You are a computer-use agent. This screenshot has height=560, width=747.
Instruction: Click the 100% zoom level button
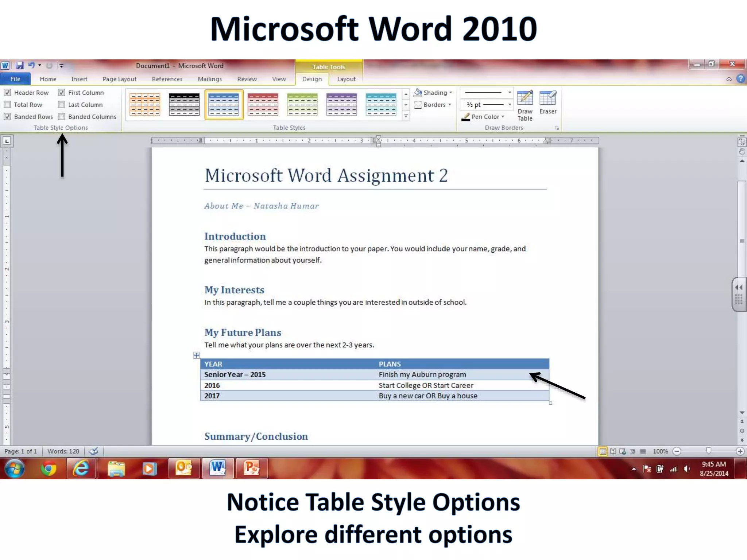point(660,451)
